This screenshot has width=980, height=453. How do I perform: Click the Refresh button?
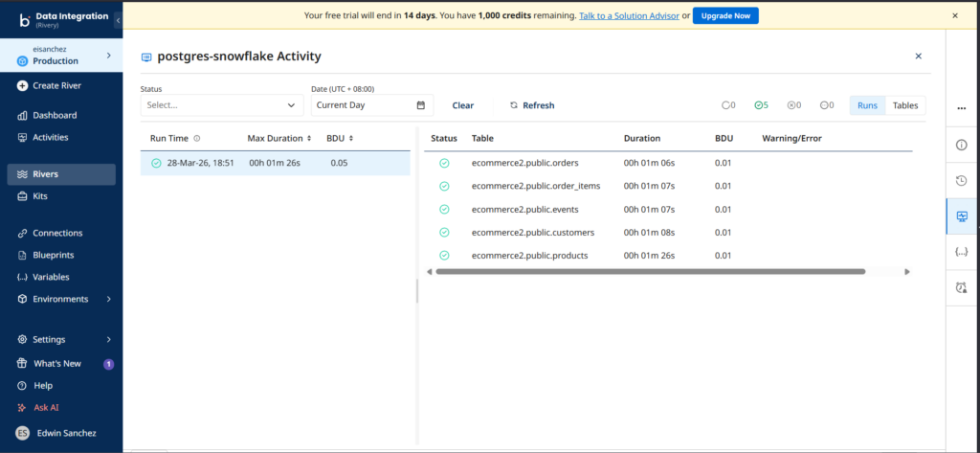tap(532, 105)
